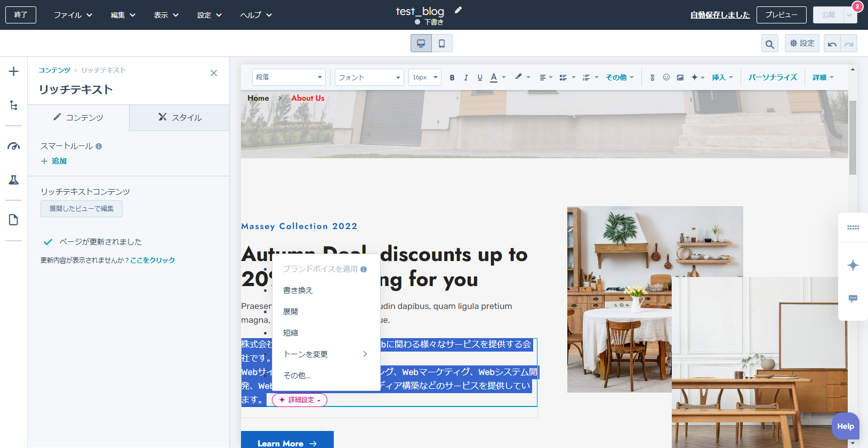The image size is (868, 448).
Task: Click the プレビュー button
Action: coord(782,15)
